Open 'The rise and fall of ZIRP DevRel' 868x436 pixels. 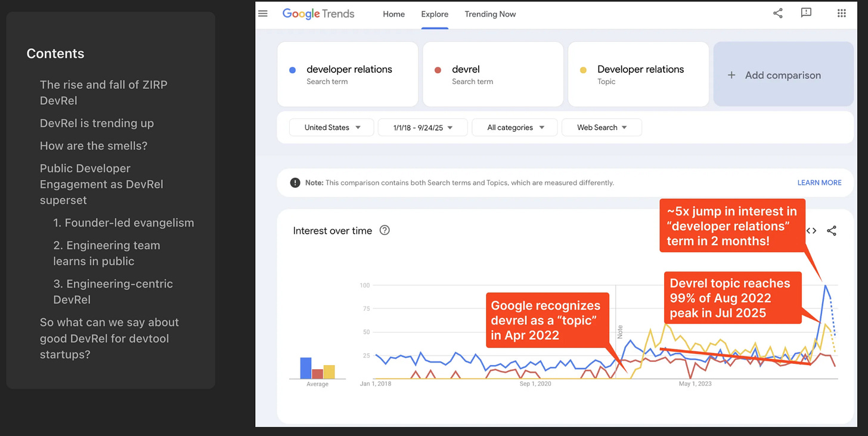104,92
